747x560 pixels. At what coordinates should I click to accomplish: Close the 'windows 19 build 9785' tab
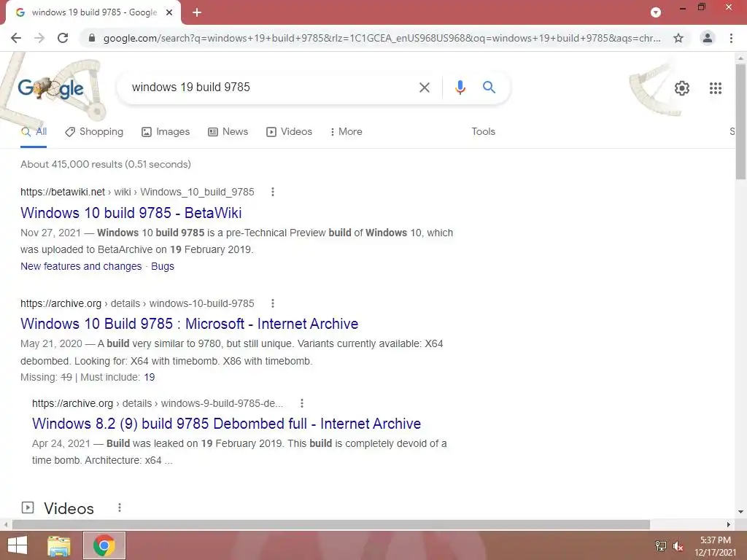coord(169,12)
